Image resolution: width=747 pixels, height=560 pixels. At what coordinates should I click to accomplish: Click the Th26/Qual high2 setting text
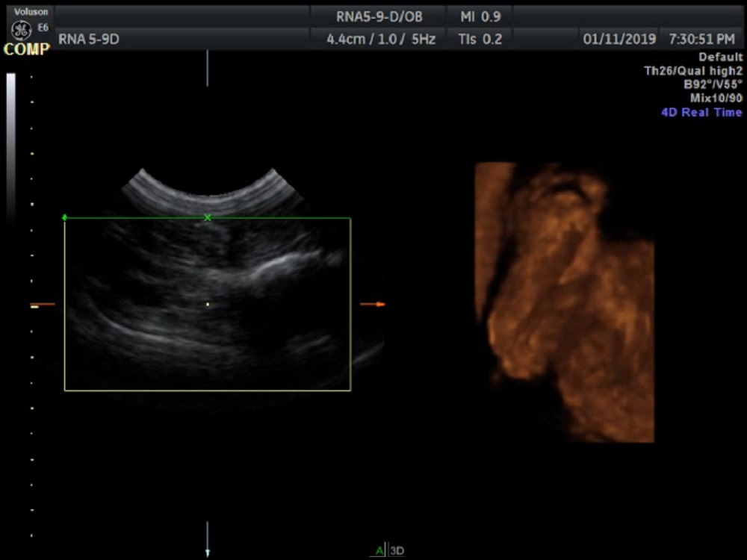coord(692,71)
